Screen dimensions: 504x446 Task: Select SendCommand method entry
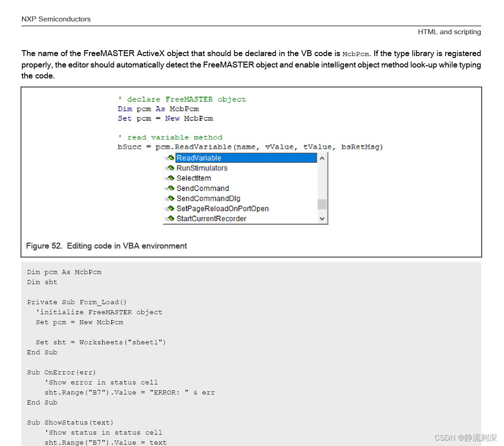point(203,188)
